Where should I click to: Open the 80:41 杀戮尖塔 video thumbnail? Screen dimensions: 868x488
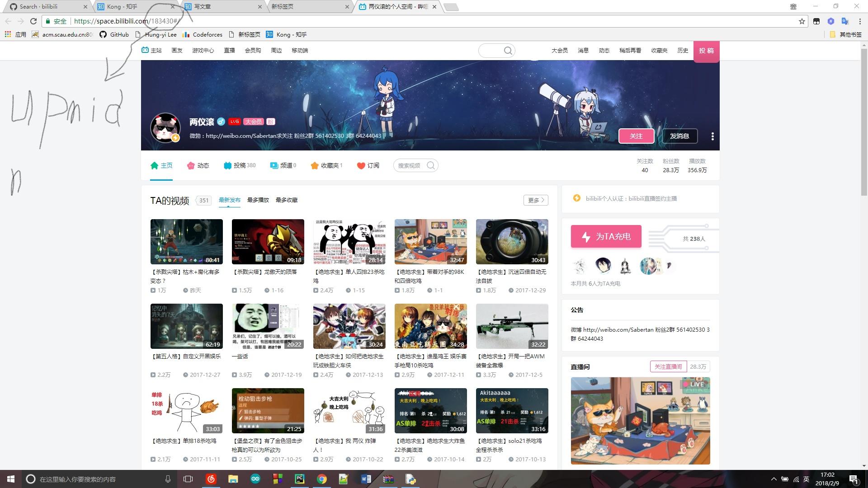[x=187, y=242]
